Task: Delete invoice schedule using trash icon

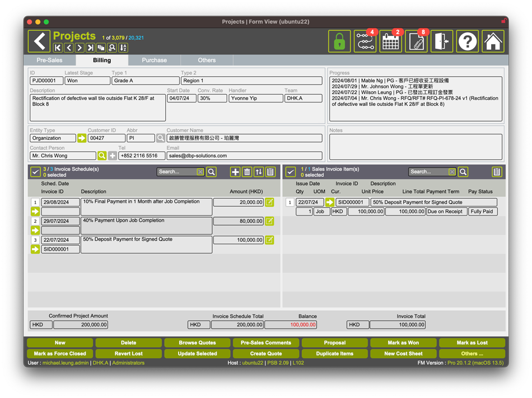Action: 247,172
